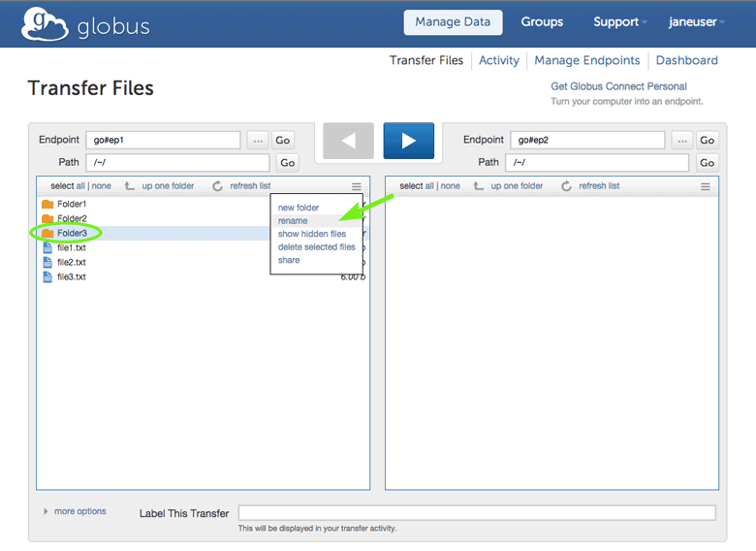Select the Folder1 row name

pos(72,204)
